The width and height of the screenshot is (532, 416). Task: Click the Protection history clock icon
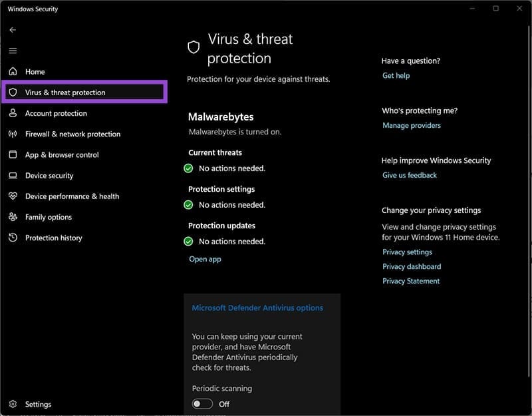coord(13,238)
